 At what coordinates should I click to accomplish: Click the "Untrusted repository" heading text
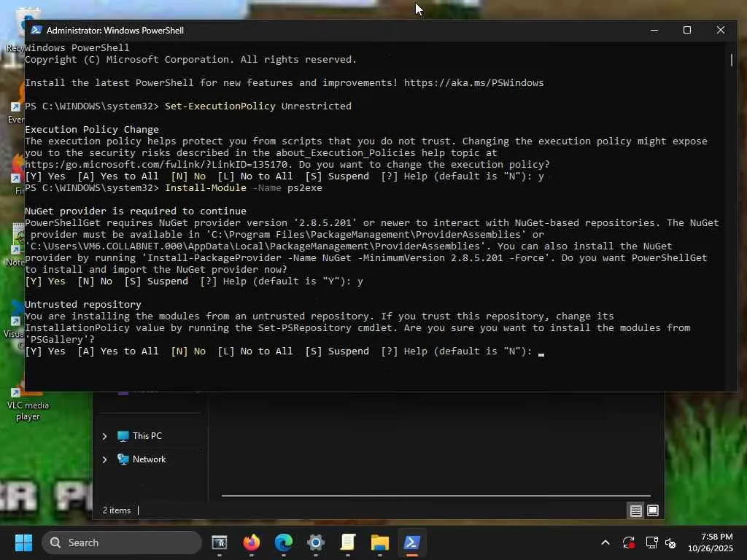(x=83, y=304)
